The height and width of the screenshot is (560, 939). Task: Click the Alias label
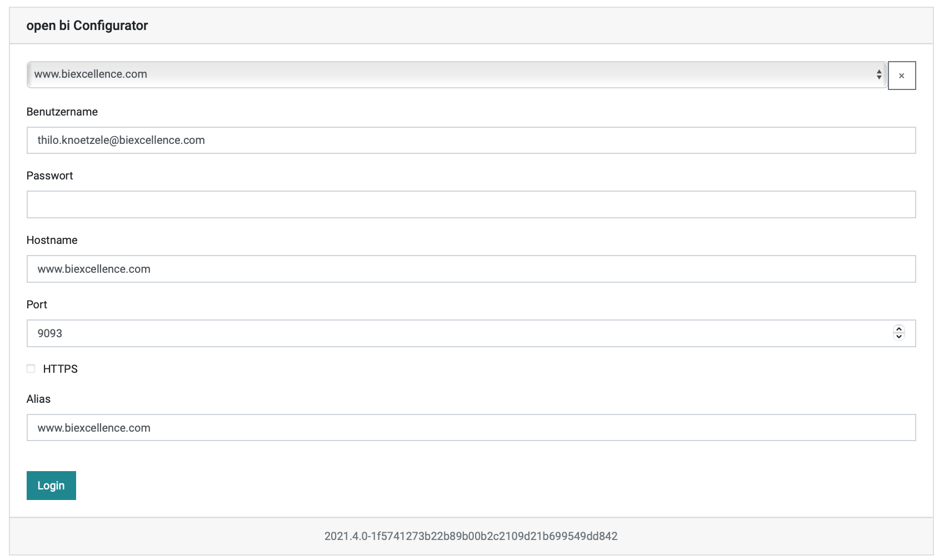point(39,399)
